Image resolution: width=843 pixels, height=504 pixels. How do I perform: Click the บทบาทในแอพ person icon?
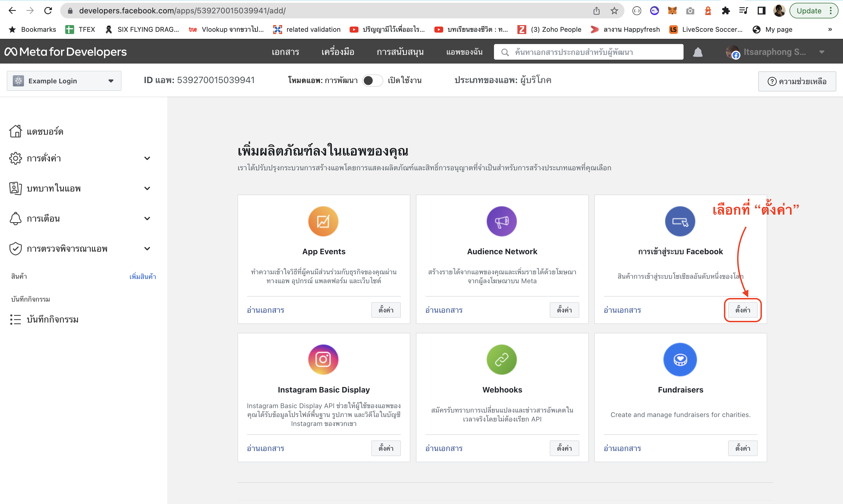coord(16,188)
